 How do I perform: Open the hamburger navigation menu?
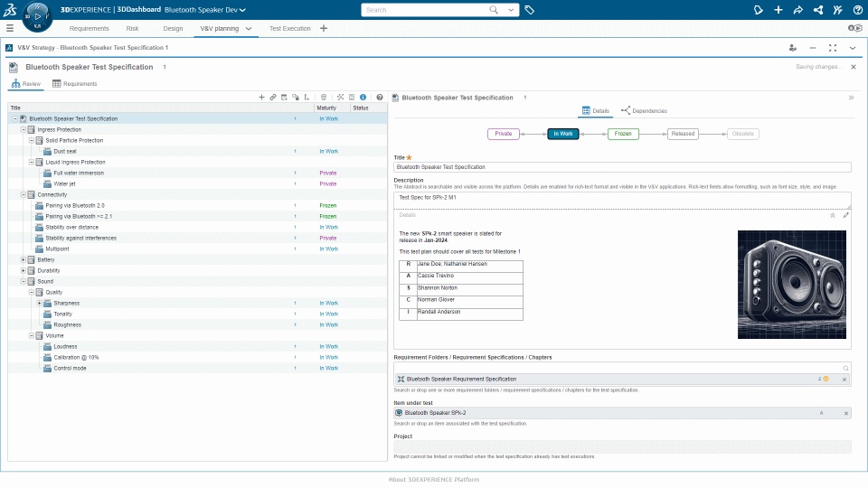9,28
